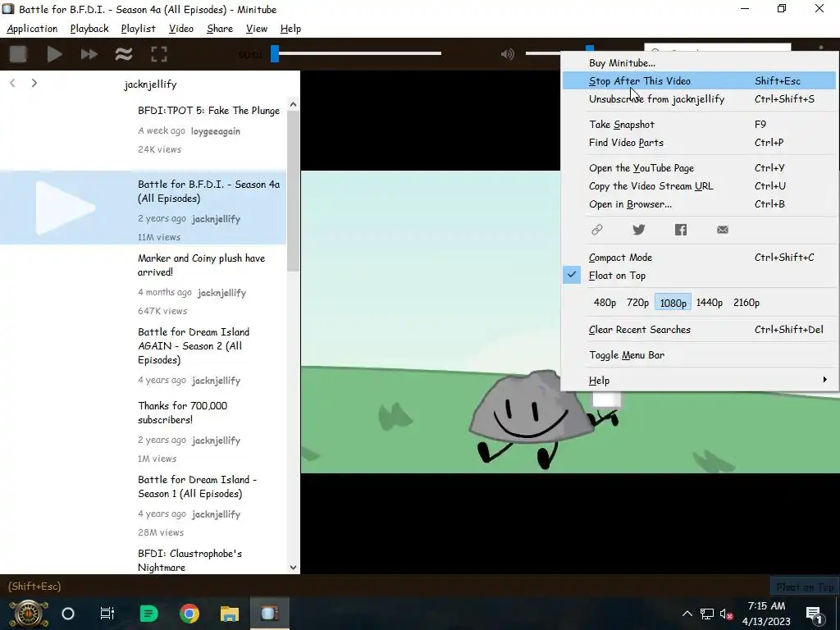This screenshot has height=630, width=840.
Task: Click the Stop playback toolbar icon
Action: pos(18,54)
